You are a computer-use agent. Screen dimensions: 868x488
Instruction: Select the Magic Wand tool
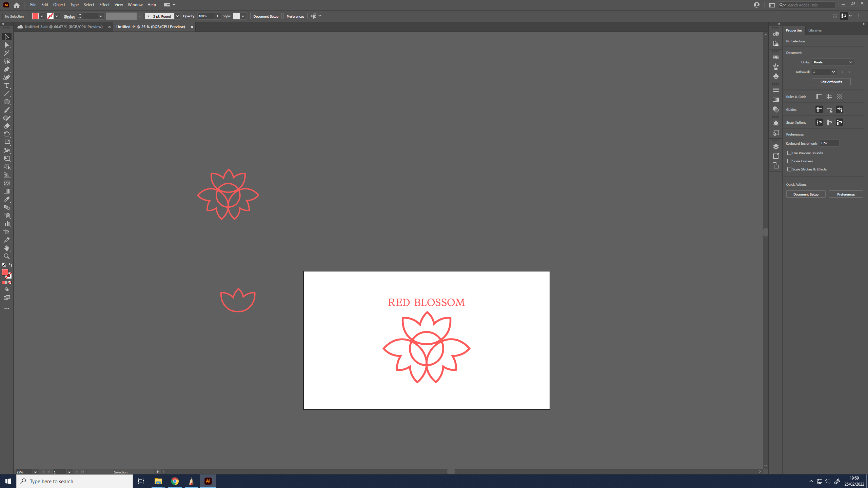[6, 53]
